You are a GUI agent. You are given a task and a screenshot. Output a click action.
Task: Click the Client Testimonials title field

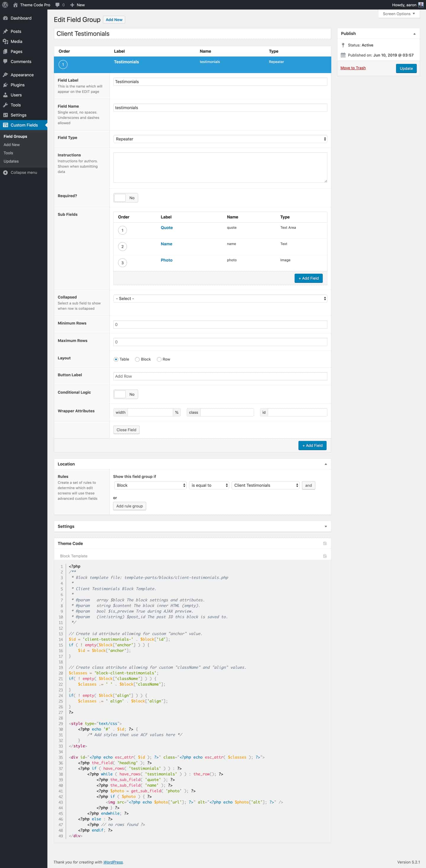pyautogui.click(x=192, y=34)
